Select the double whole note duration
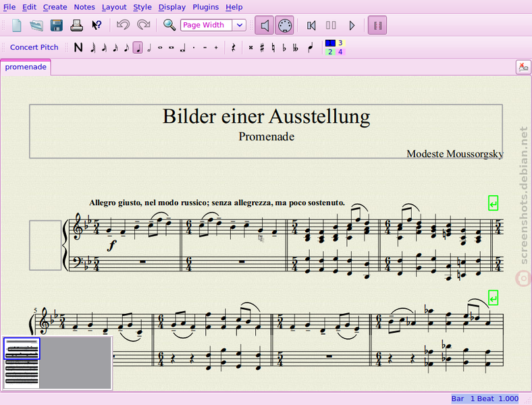 [x=171, y=47]
